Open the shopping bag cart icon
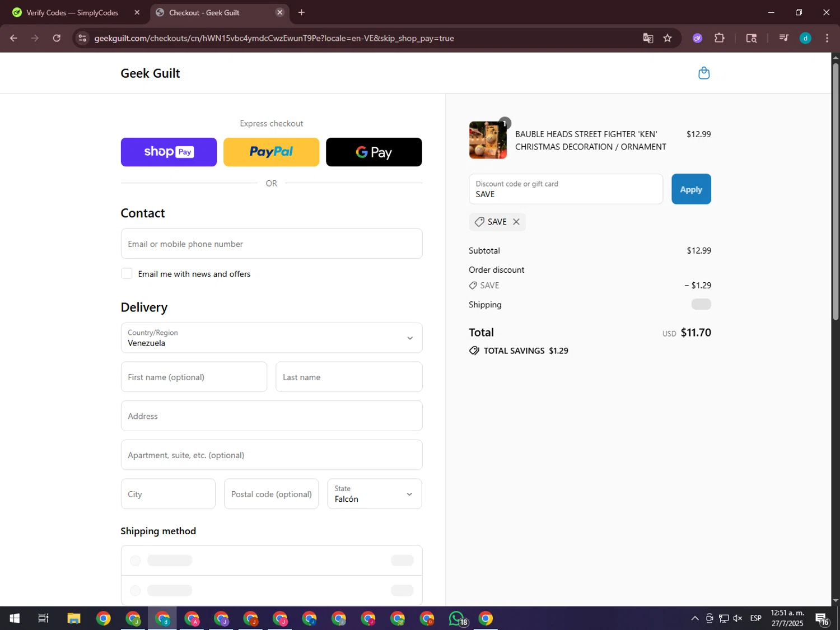 [704, 73]
